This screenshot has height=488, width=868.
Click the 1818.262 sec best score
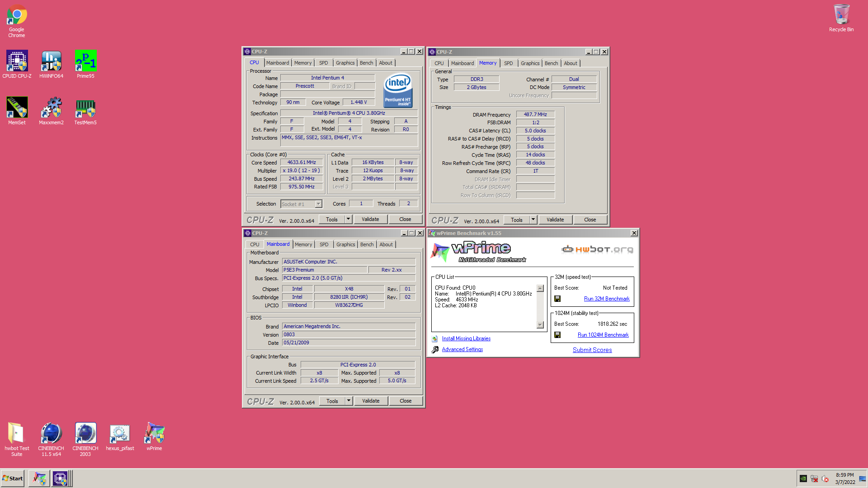pos(612,324)
